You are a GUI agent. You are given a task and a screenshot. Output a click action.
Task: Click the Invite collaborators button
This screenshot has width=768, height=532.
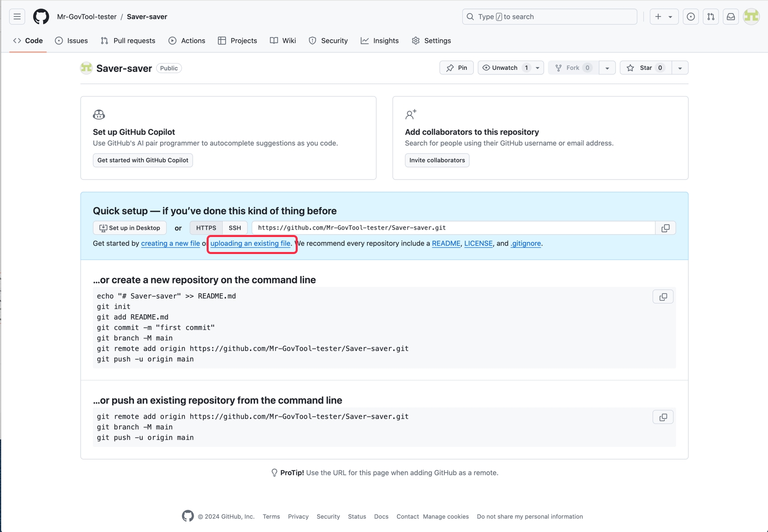(437, 160)
